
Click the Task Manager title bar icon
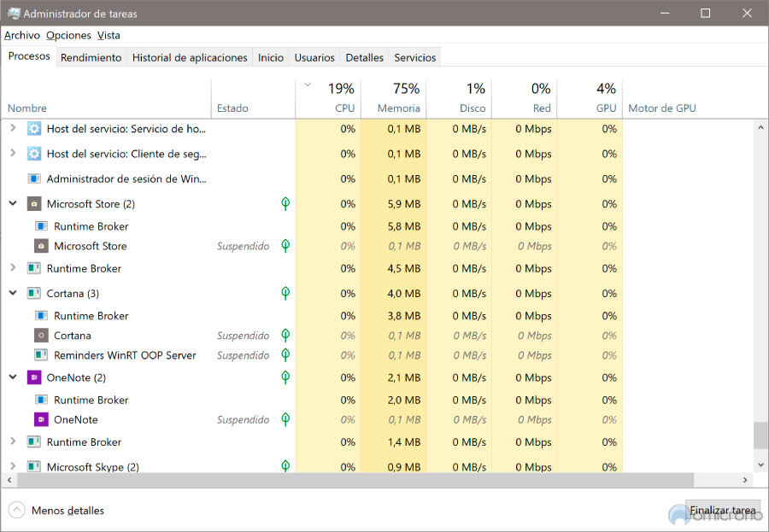click(13, 14)
